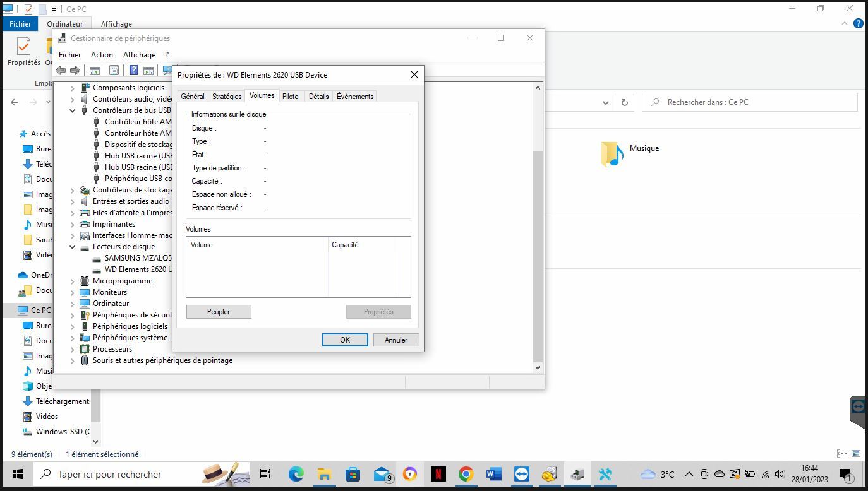Click the Musique folder icon in Ce PC

click(x=612, y=154)
